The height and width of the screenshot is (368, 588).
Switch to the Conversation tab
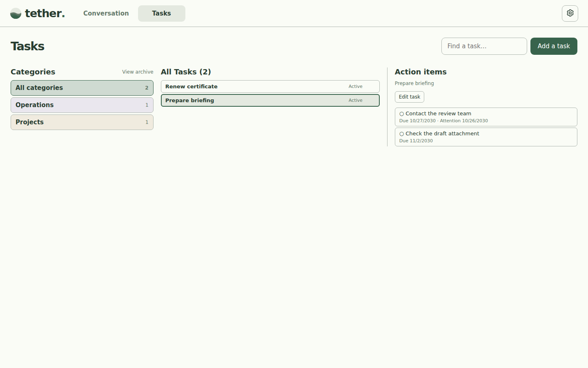[106, 13]
